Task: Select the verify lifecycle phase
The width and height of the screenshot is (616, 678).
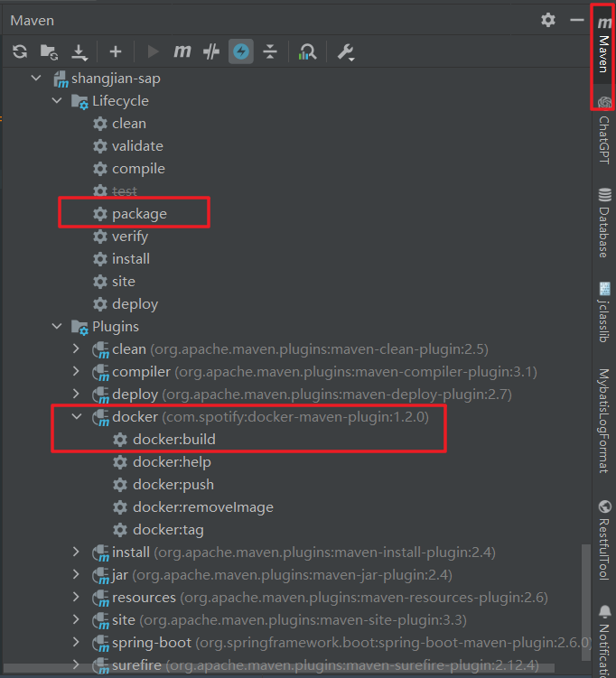Action: click(x=130, y=237)
